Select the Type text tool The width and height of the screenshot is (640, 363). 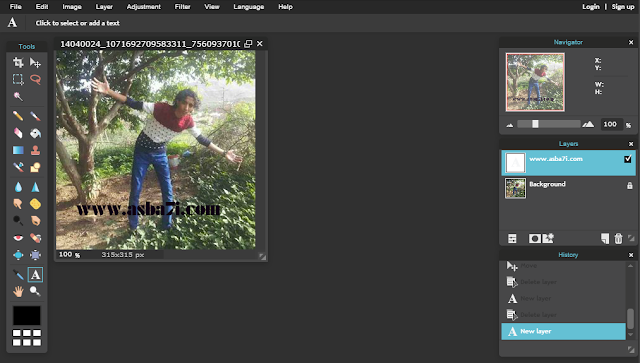coord(36,274)
